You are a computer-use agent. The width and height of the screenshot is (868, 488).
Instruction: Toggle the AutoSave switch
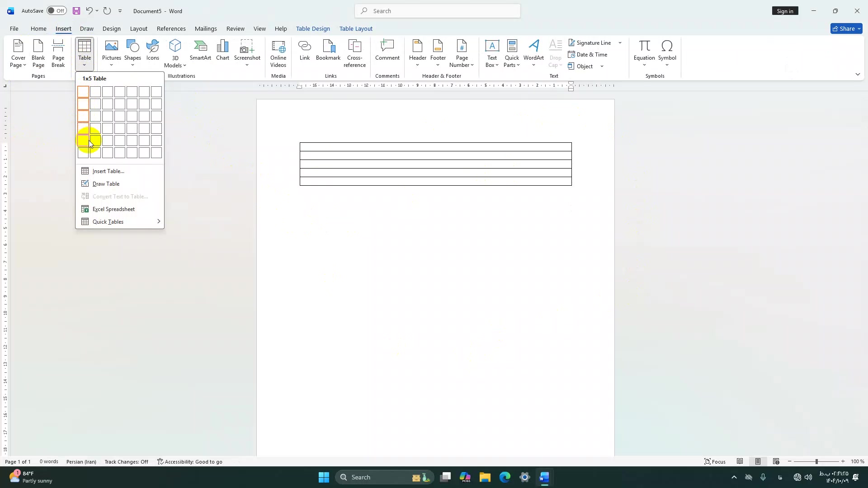[x=57, y=11]
